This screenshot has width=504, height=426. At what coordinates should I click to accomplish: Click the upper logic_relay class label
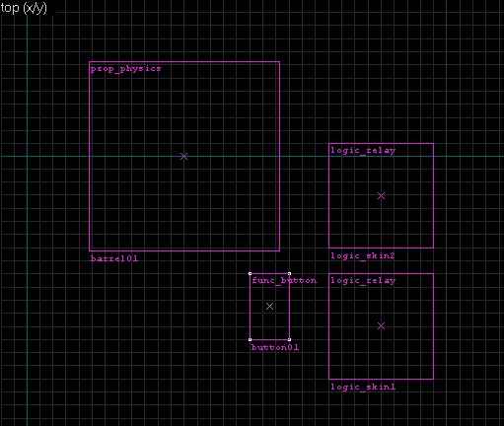pyautogui.click(x=363, y=151)
